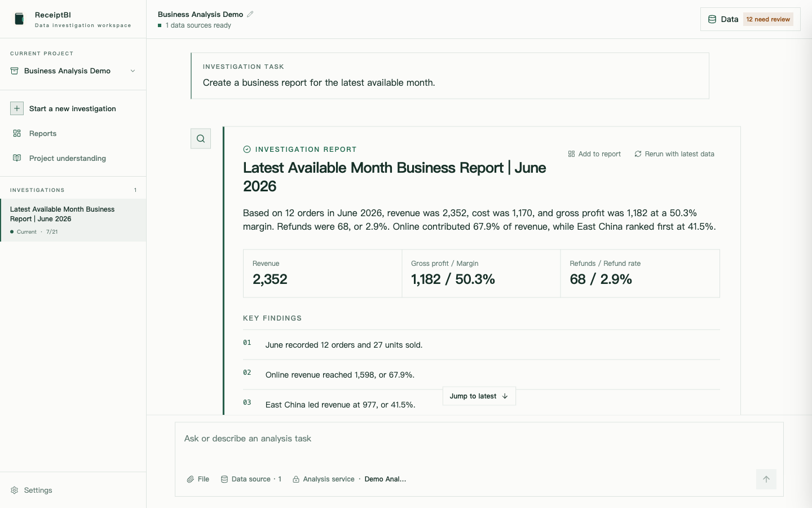Click the '1 data sources ready' status

(x=195, y=25)
